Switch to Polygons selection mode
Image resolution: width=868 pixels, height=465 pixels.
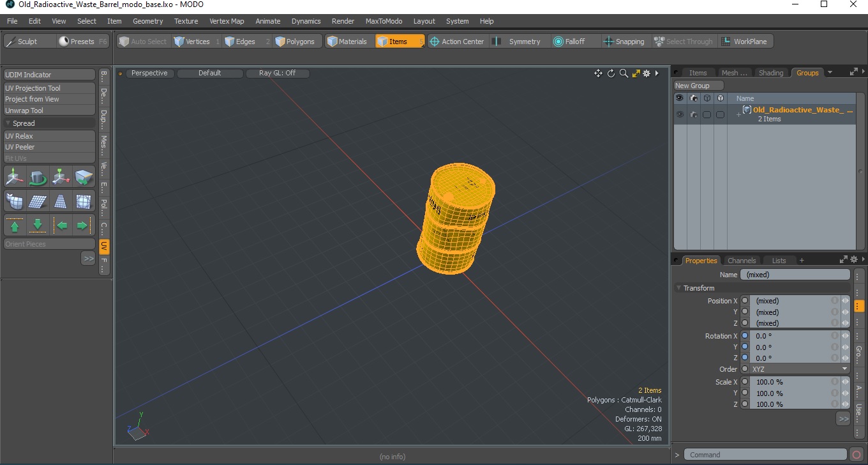[x=297, y=42]
